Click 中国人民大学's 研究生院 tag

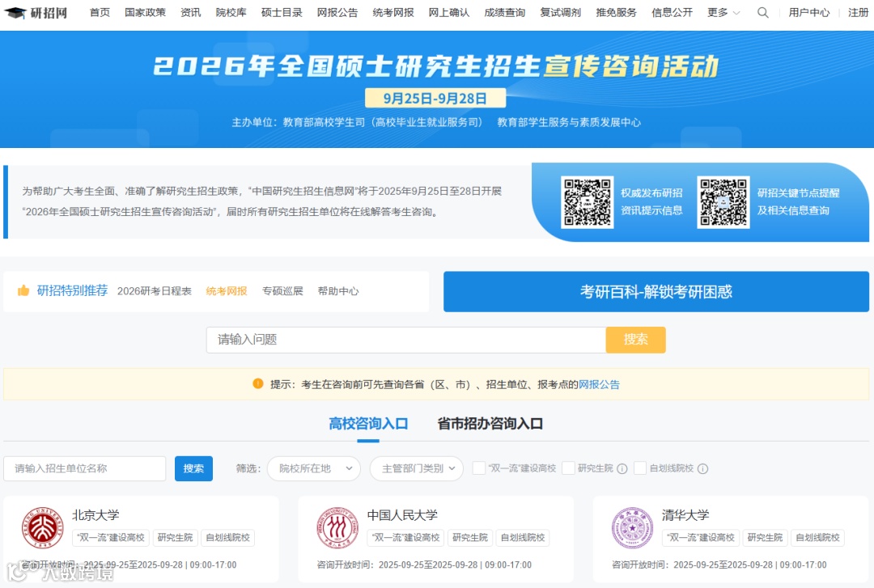tap(470, 537)
